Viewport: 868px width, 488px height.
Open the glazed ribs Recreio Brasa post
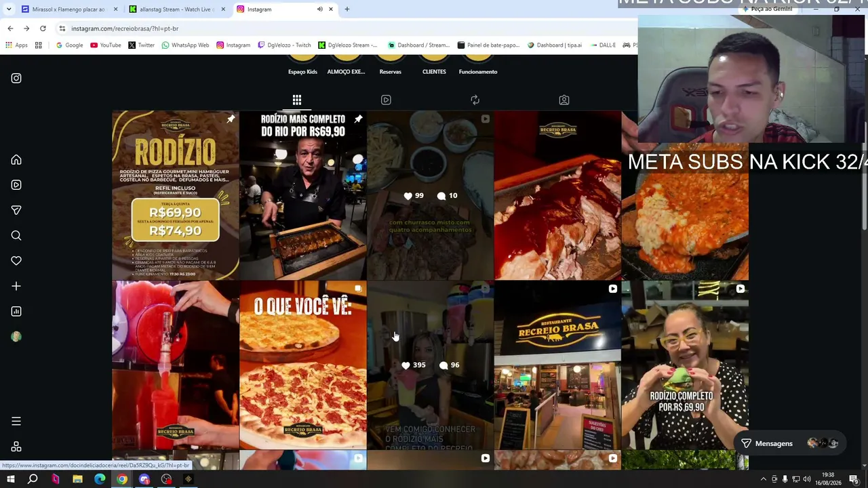click(557, 195)
